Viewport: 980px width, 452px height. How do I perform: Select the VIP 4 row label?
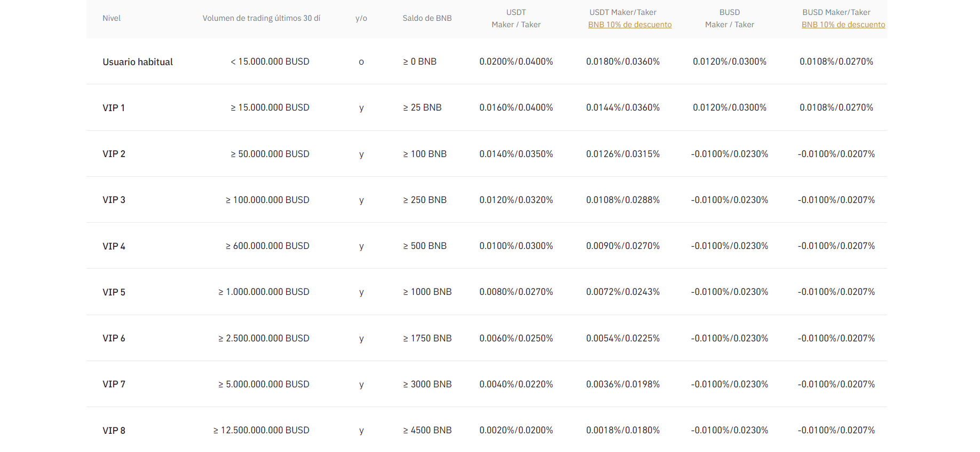(x=114, y=246)
